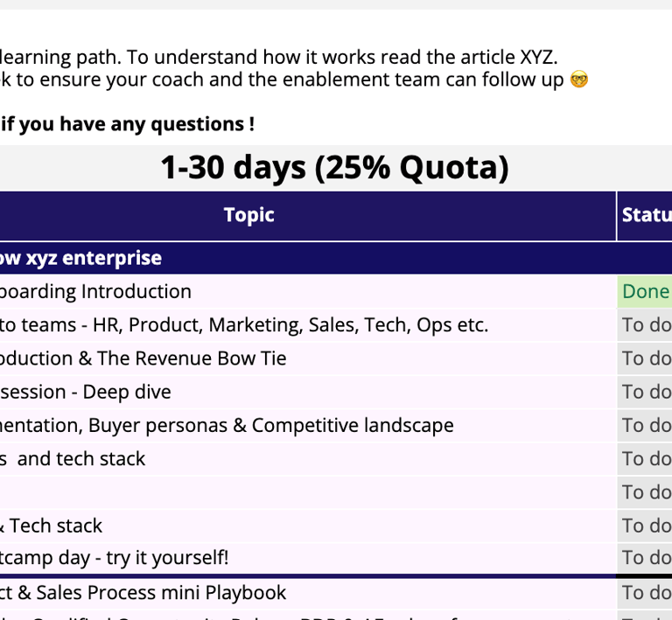Click the bold "if you have any questions" text
The height and width of the screenshot is (620, 672).
click(x=127, y=124)
